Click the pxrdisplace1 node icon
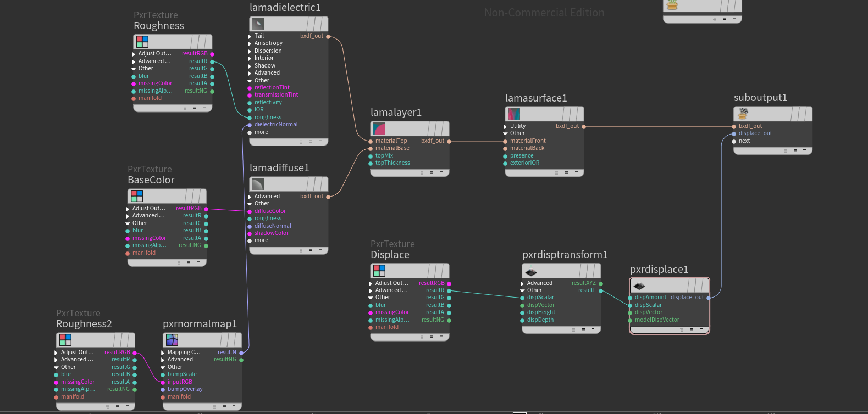The image size is (868, 414). click(x=638, y=285)
